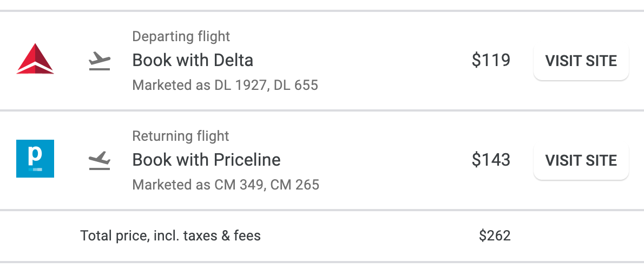Image resolution: width=644 pixels, height=274 pixels.
Task: Click the departing flight takeoff plane icon
Action: point(100,61)
